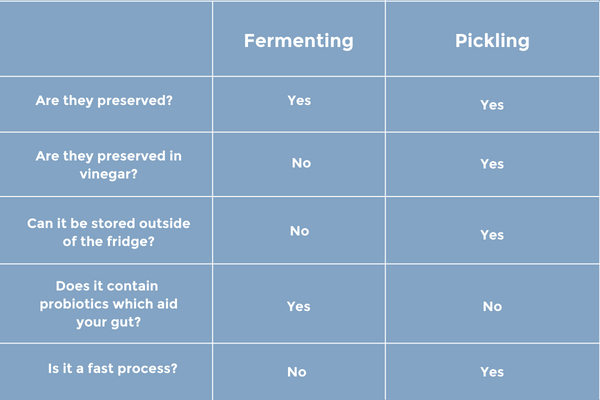Click the Pickling column header

492,41
